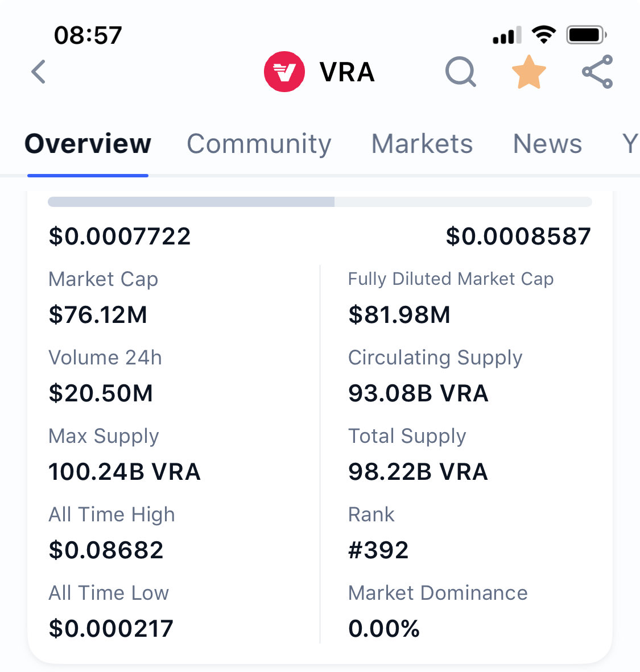Screen dimensions: 640x672
Task: Tap the cellular signal bars
Action: click(x=507, y=35)
